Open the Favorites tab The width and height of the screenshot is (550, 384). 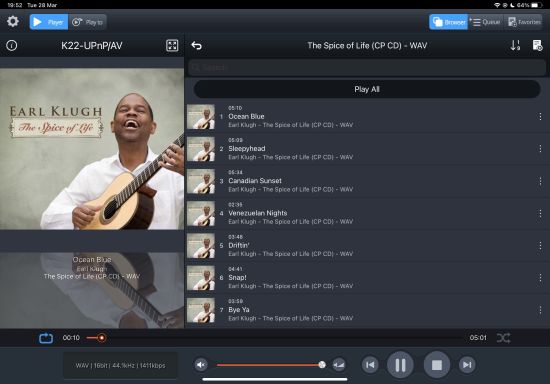click(524, 22)
